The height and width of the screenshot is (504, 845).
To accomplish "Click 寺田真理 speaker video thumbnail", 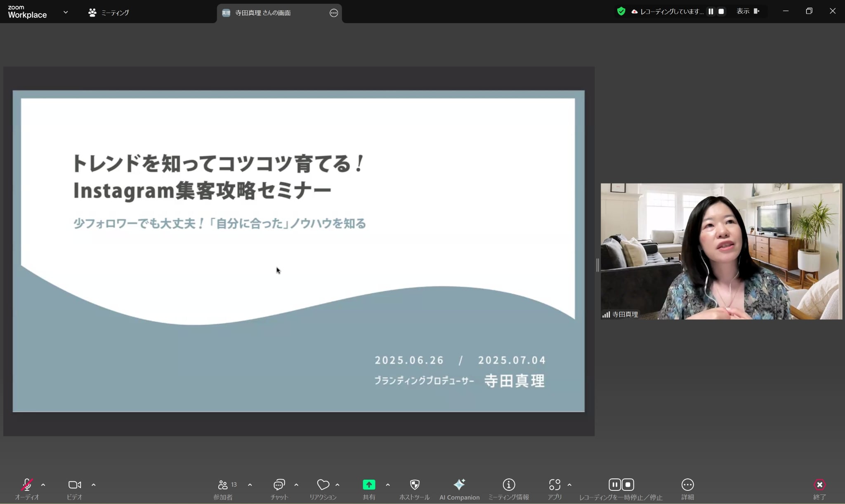I will coord(721,251).
